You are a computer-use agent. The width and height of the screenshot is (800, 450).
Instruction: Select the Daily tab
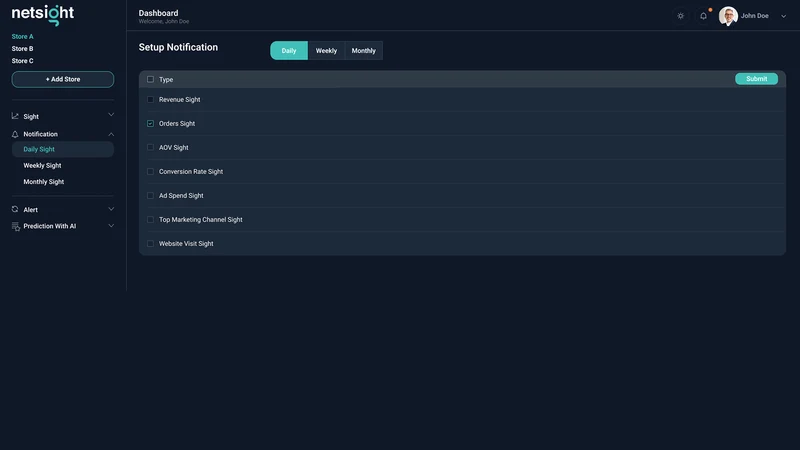(289, 51)
